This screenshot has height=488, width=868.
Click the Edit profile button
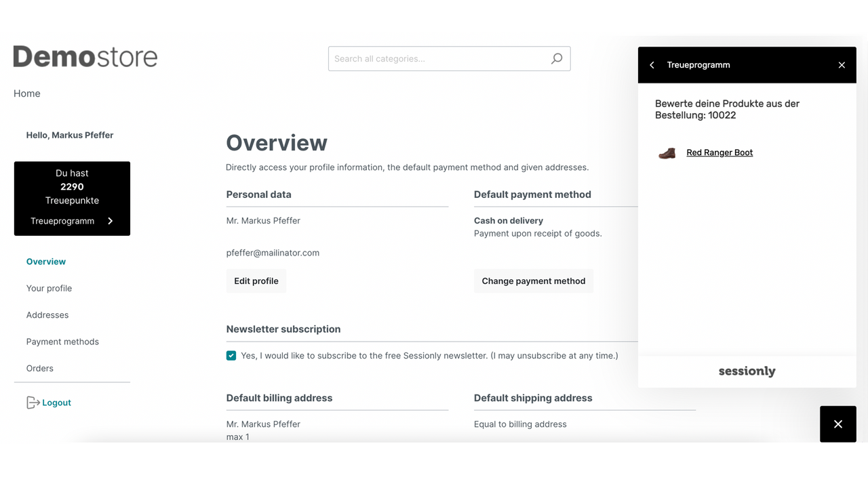(256, 281)
